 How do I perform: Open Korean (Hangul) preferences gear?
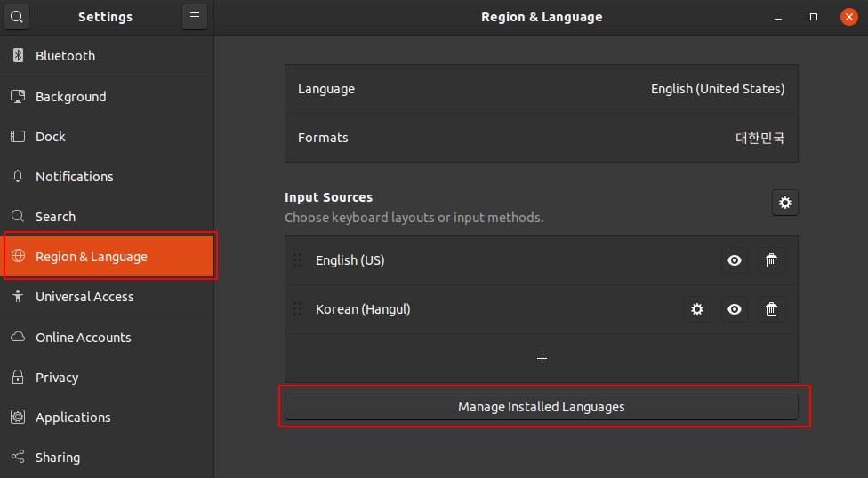pos(697,309)
